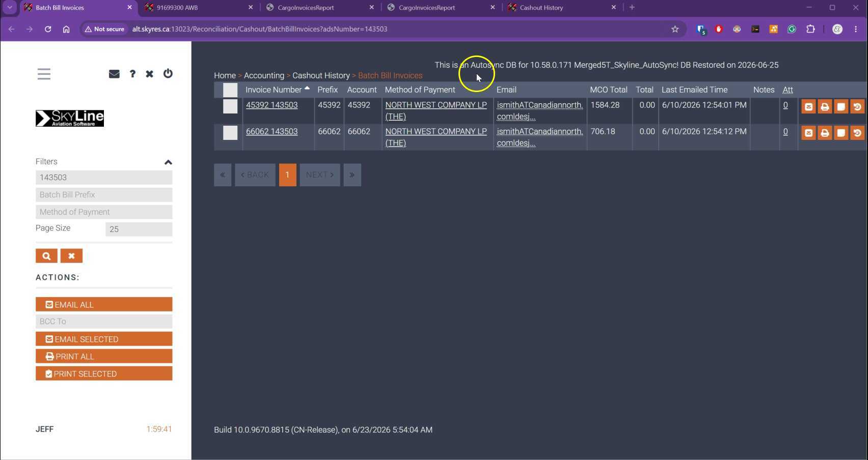Check the box for invoice 66062 143503
868x460 pixels.
pyautogui.click(x=230, y=133)
